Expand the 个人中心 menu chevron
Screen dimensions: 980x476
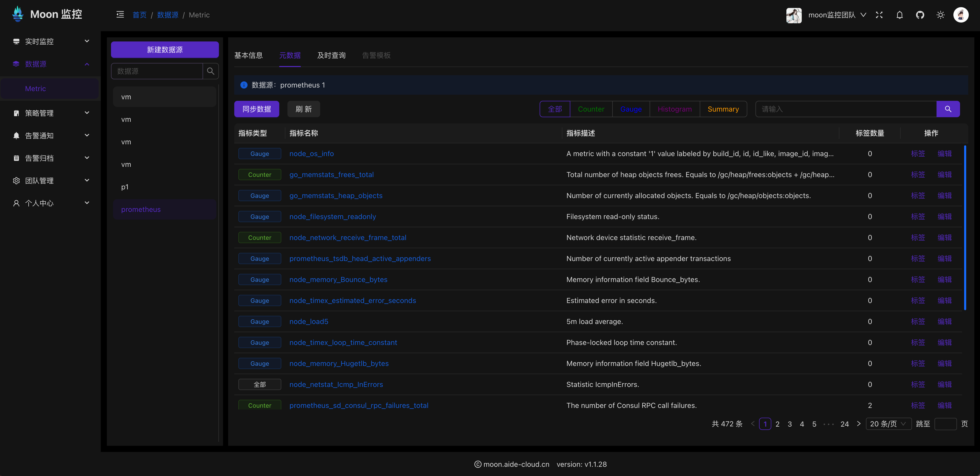tap(87, 203)
